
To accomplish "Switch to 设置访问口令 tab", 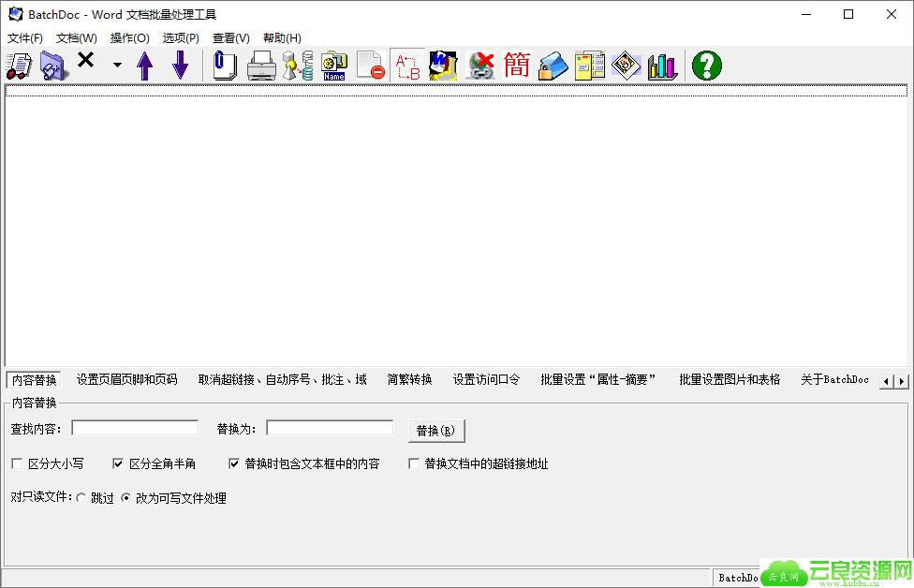I will tap(486, 379).
